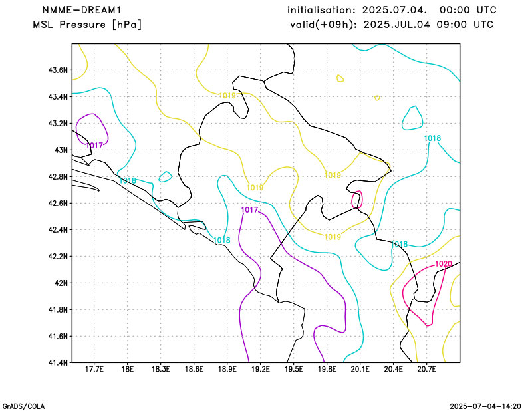This screenshot has width=532, height=411.
Task: Click the 18.9E longitude label
Action: click(x=227, y=369)
